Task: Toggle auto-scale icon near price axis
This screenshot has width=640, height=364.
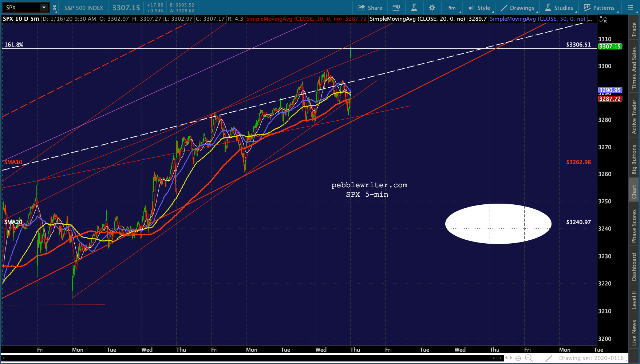Action: coord(603,20)
